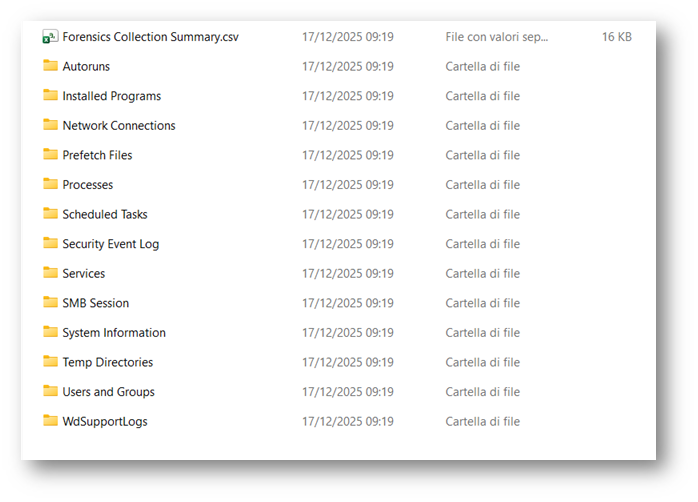Image resolution: width=698 pixels, height=502 pixels.
Task: Click the 'Cartella di file' type for Autoruns
Action: click(x=483, y=66)
